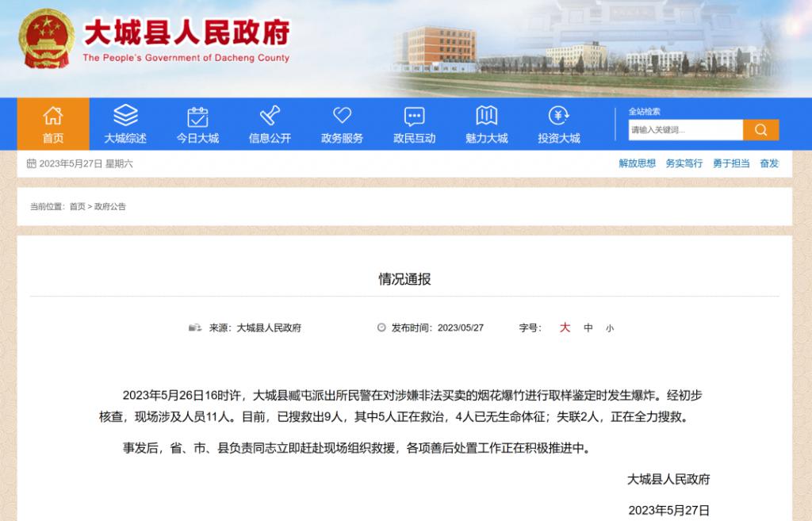Image resolution: width=812 pixels, height=521 pixels.
Task: Select the yen coin icon for 投资大城
Action: pos(558,116)
